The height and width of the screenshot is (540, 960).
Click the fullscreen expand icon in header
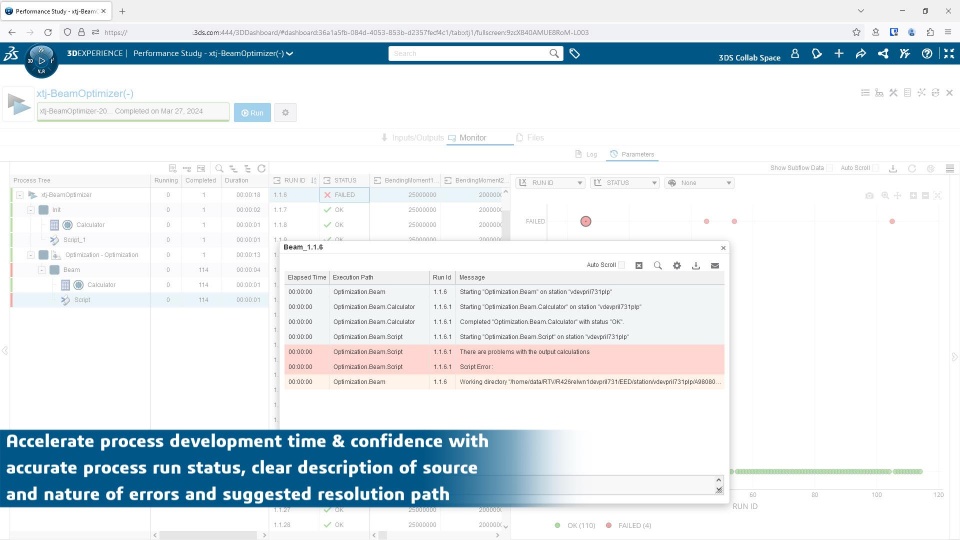point(949,54)
